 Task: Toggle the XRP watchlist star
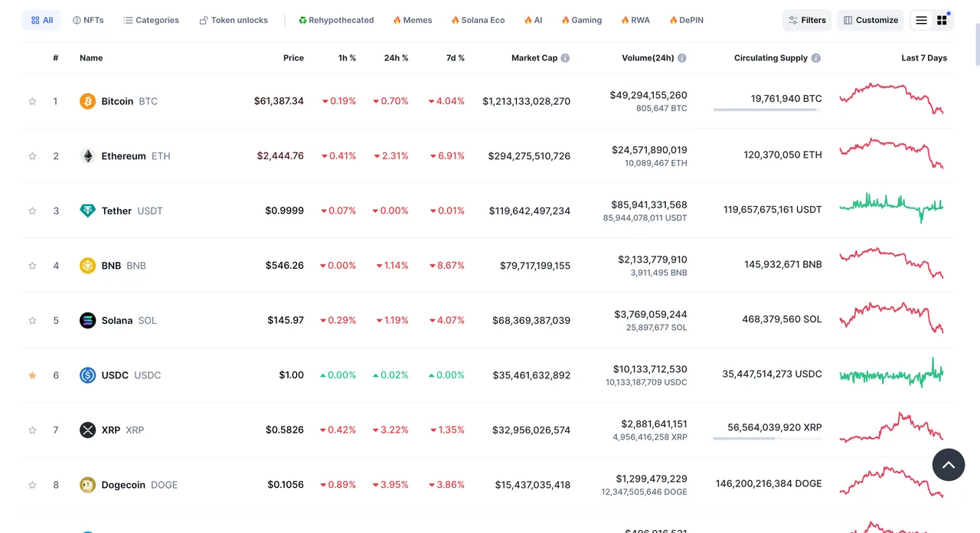(32, 430)
